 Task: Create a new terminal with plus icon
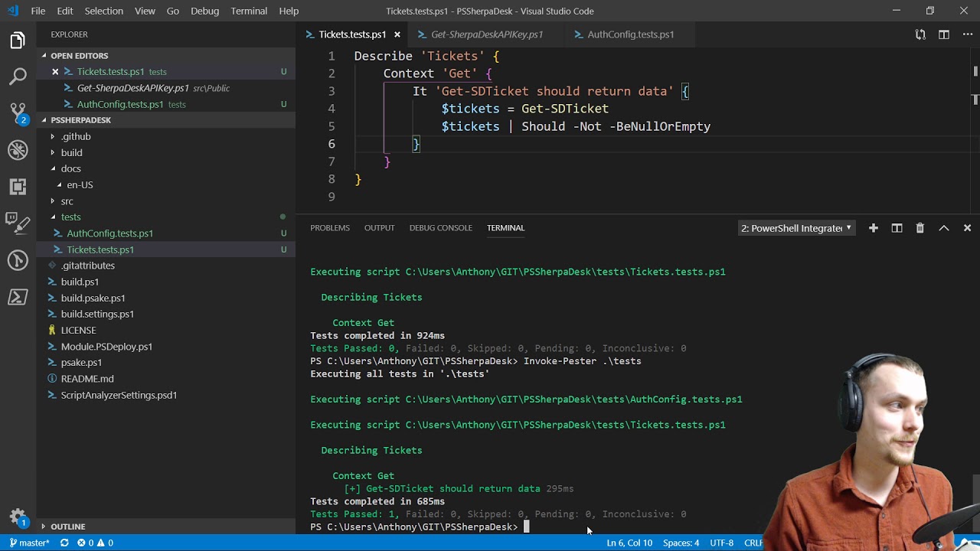(873, 228)
